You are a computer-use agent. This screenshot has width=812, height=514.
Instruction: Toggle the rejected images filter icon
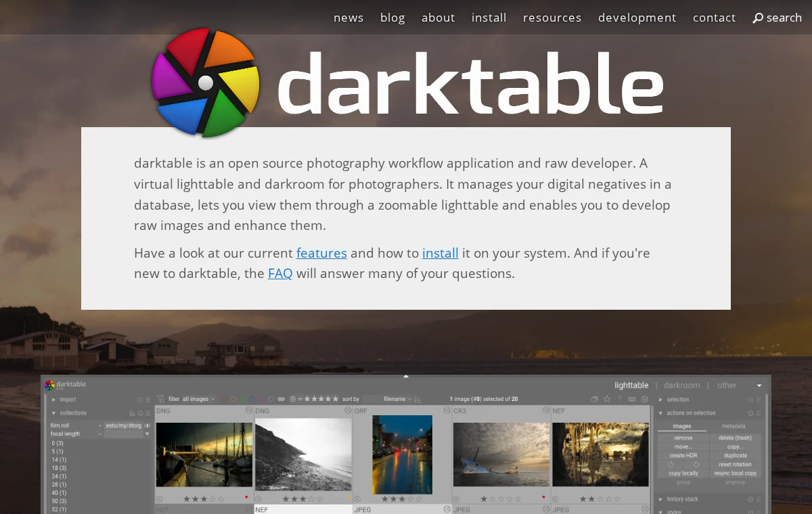point(292,399)
